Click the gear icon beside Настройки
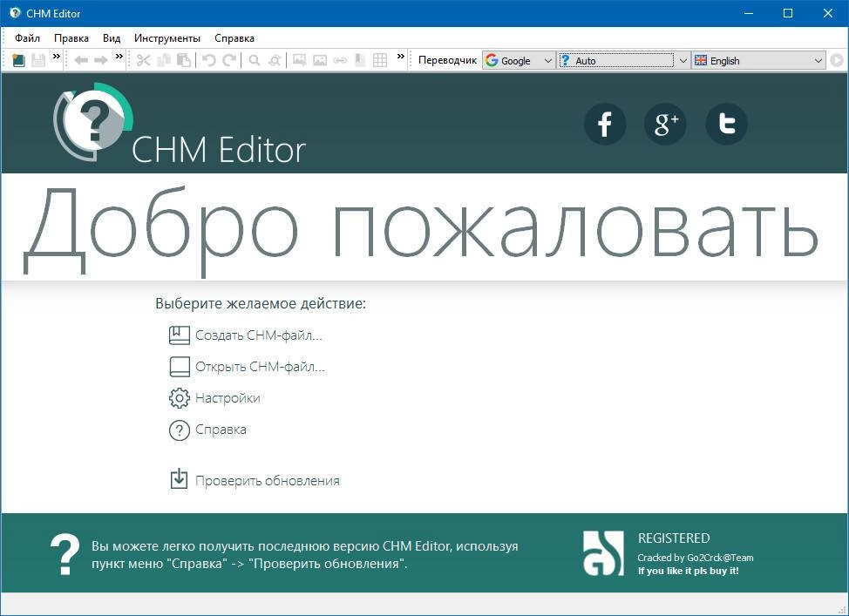849x616 pixels. point(180,398)
